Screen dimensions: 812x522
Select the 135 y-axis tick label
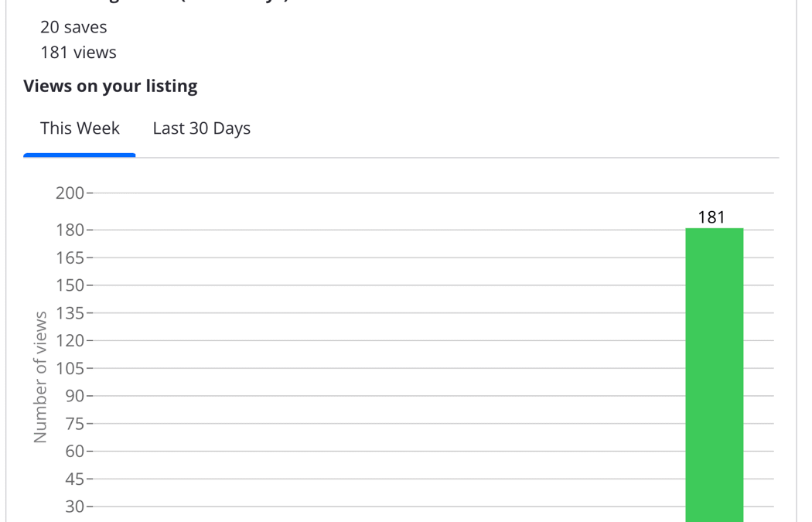(70, 313)
